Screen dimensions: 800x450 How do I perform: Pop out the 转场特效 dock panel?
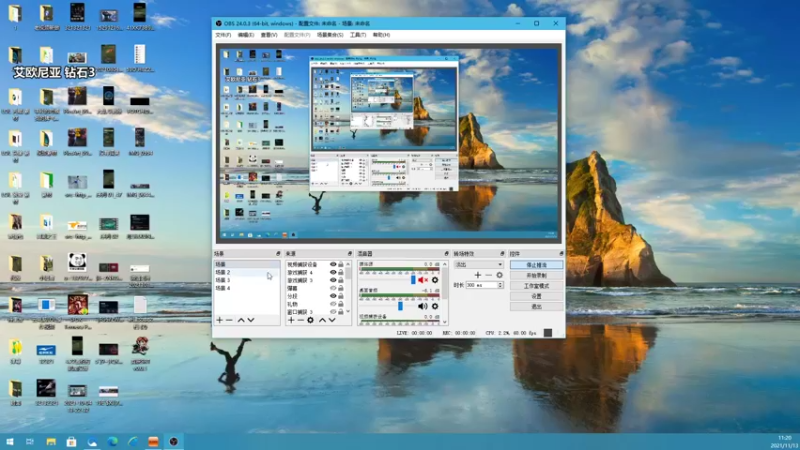tap(502, 254)
